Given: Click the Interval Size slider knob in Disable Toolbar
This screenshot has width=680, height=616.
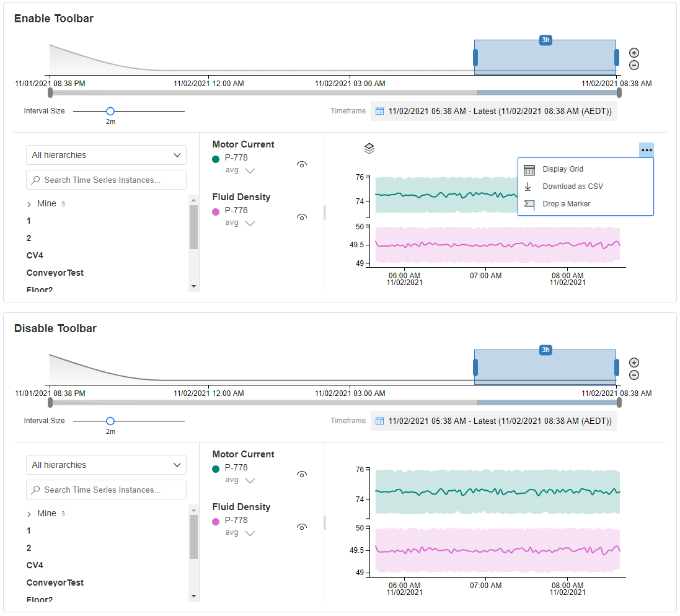Looking at the screenshot, I should (110, 421).
